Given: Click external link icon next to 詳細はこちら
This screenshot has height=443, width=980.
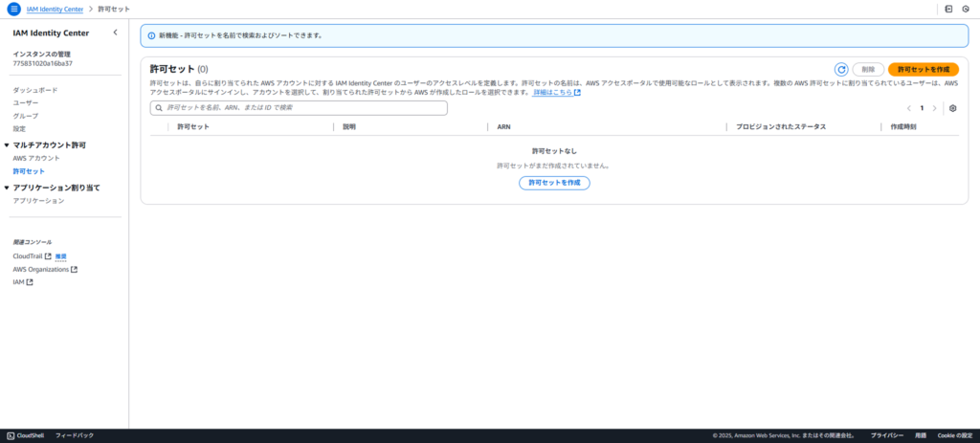Looking at the screenshot, I should [x=577, y=93].
